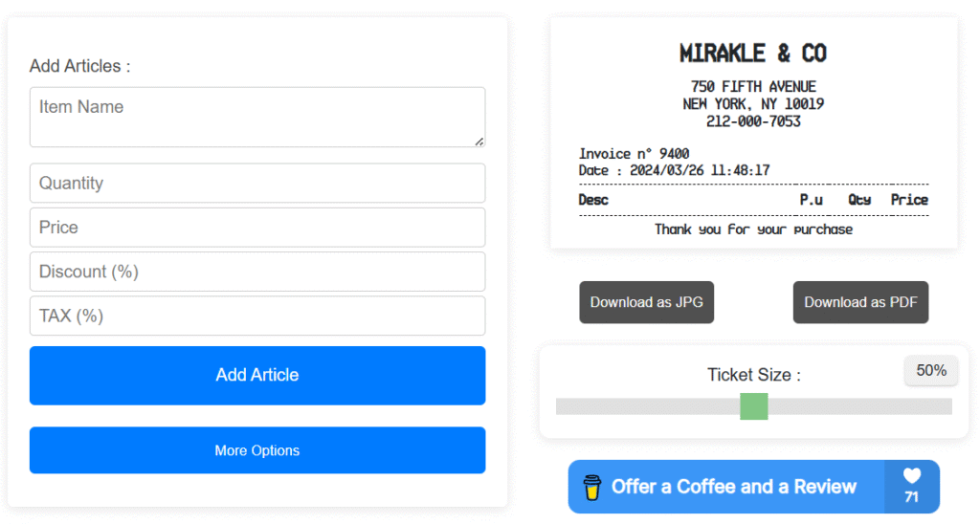Select the Discount (%) input box
The width and height of the screenshot is (980, 524).
[257, 272]
